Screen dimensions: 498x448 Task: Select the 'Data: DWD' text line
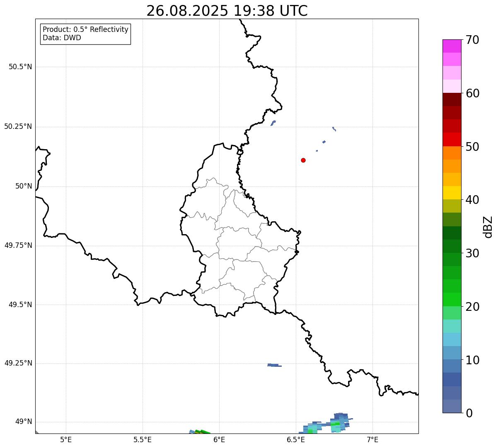point(62,38)
